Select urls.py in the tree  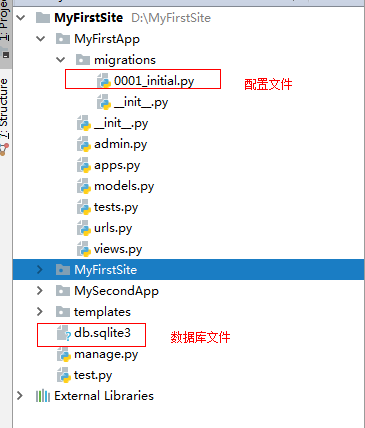pos(113,228)
